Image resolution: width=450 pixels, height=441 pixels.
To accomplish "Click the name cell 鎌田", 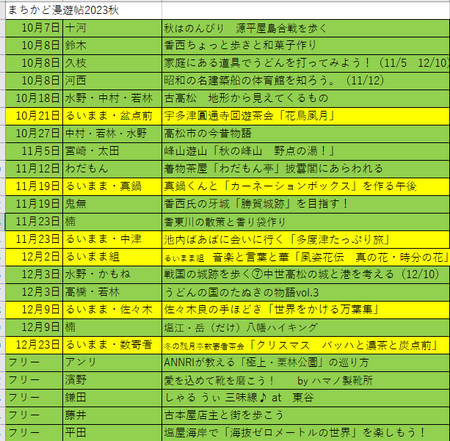I will [x=112, y=398].
